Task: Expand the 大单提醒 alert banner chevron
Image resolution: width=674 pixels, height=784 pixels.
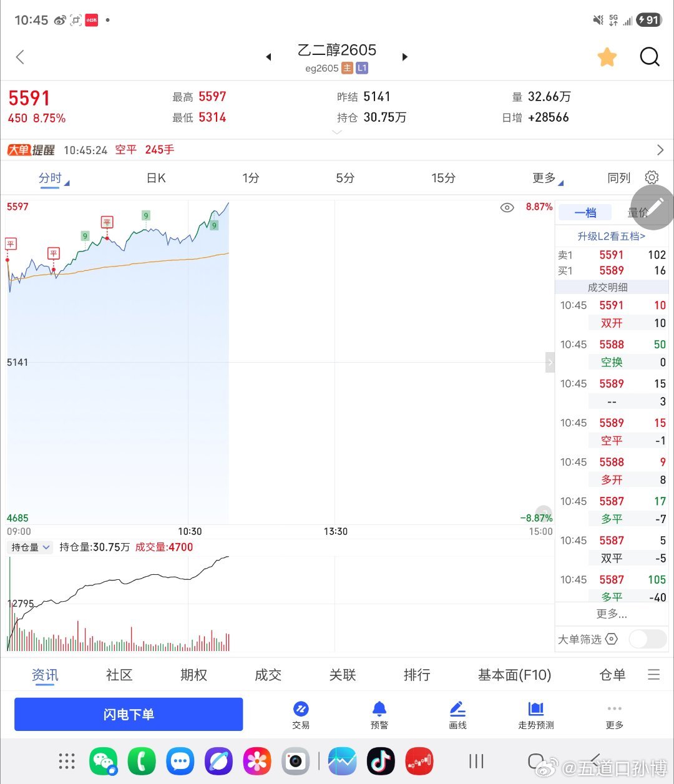Action: pos(660,150)
